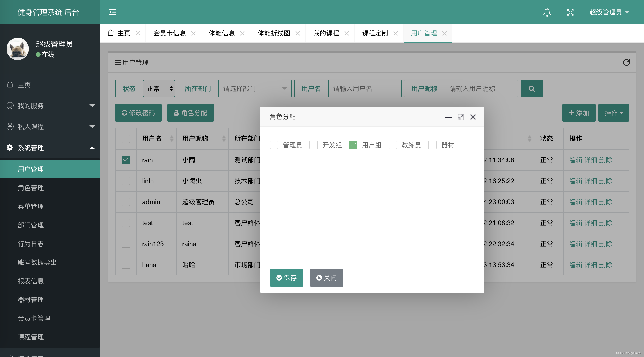Click the gear icon next to 系统管理
644x357 pixels.
10,148
